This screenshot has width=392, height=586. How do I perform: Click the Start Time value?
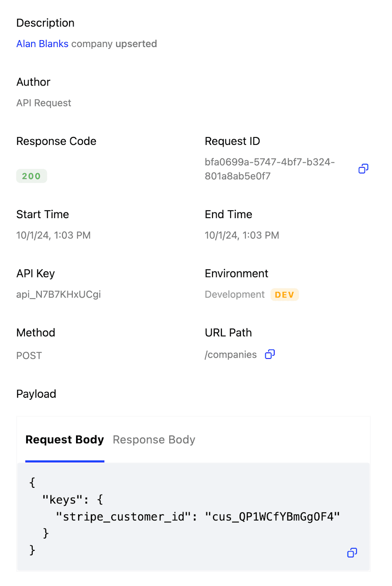54,235
